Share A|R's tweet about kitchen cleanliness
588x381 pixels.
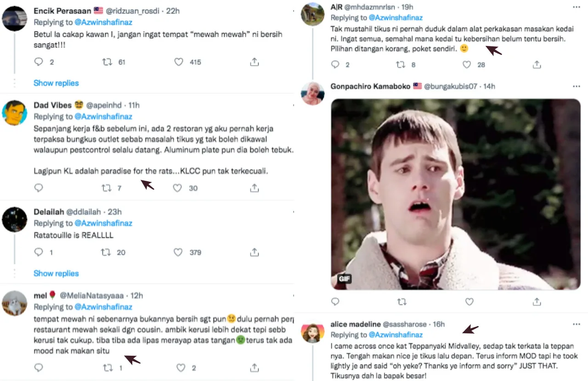coord(537,65)
